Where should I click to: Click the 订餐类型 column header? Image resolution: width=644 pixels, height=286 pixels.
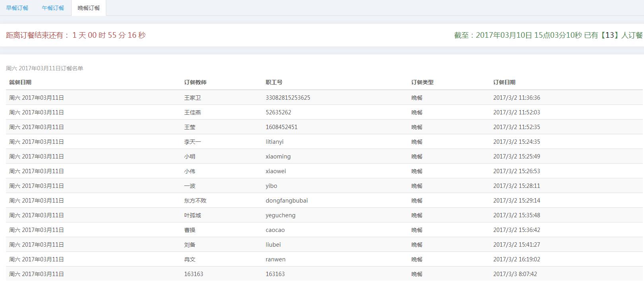[x=422, y=82]
